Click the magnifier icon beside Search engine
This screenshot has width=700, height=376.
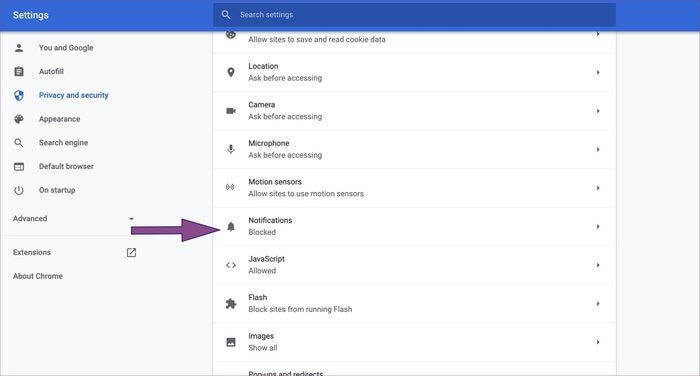19,142
